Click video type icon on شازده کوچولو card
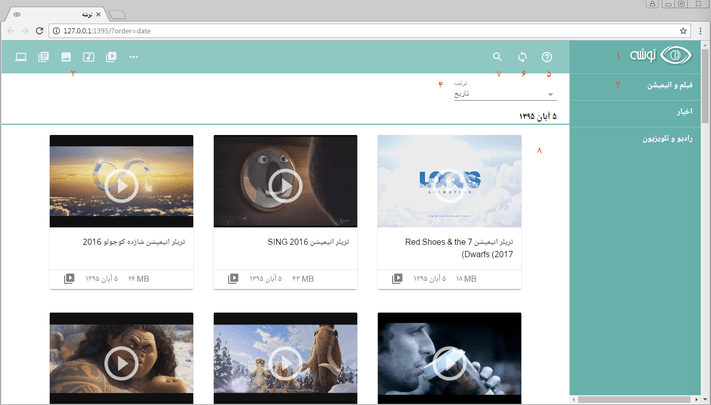The image size is (711, 405). click(69, 278)
